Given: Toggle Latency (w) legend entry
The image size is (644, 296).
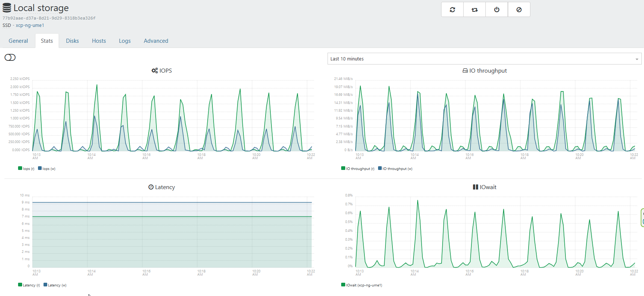Looking at the screenshot, I should click(55, 285).
